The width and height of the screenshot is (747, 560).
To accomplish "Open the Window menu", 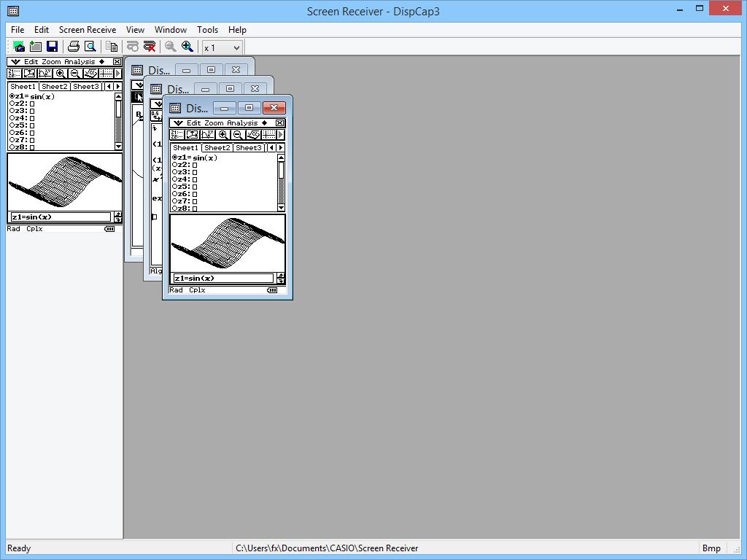I will (x=171, y=29).
